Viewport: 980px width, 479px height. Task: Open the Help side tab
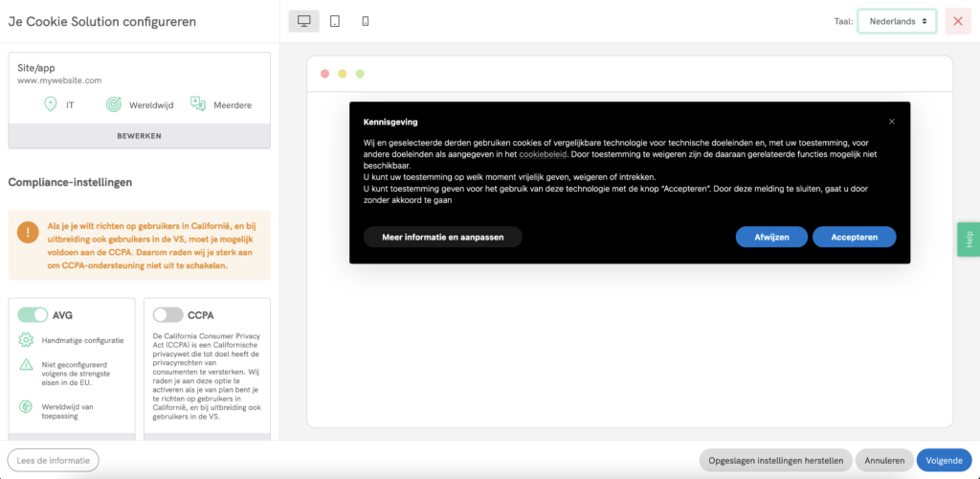[969, 239]
